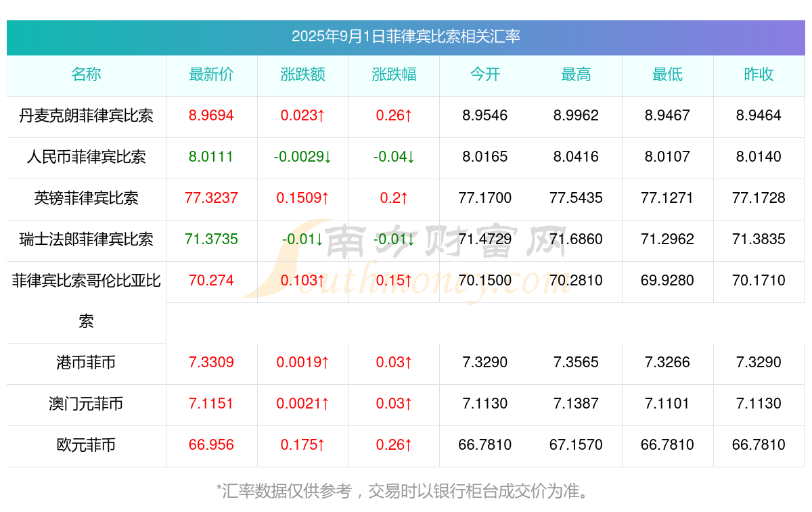Viewport: 812px width, 512px height.
Task: Click the 涨跌额 column header
Action: click(302, 75)
